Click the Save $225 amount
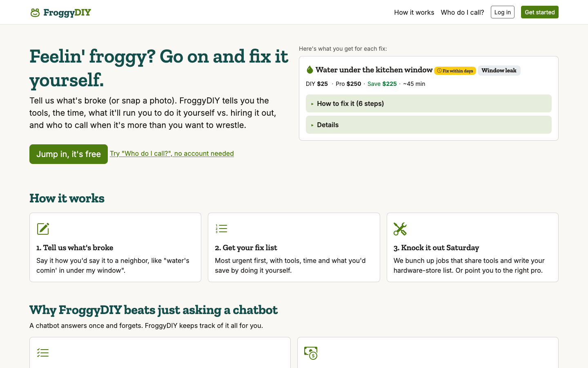 [x=382, y=84]
